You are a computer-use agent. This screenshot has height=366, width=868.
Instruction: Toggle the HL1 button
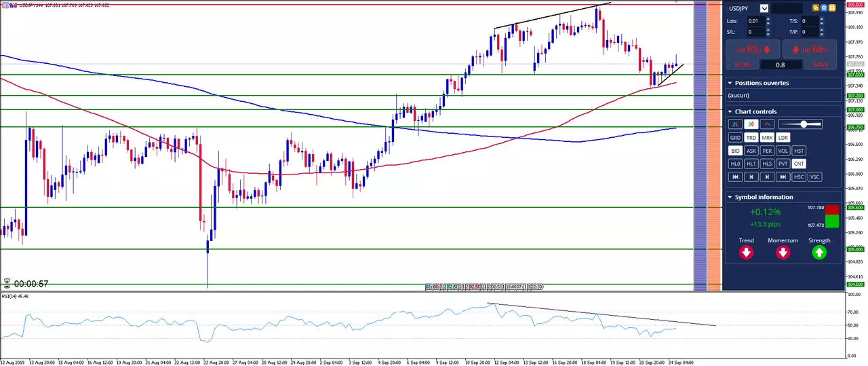tap(751, 164)
